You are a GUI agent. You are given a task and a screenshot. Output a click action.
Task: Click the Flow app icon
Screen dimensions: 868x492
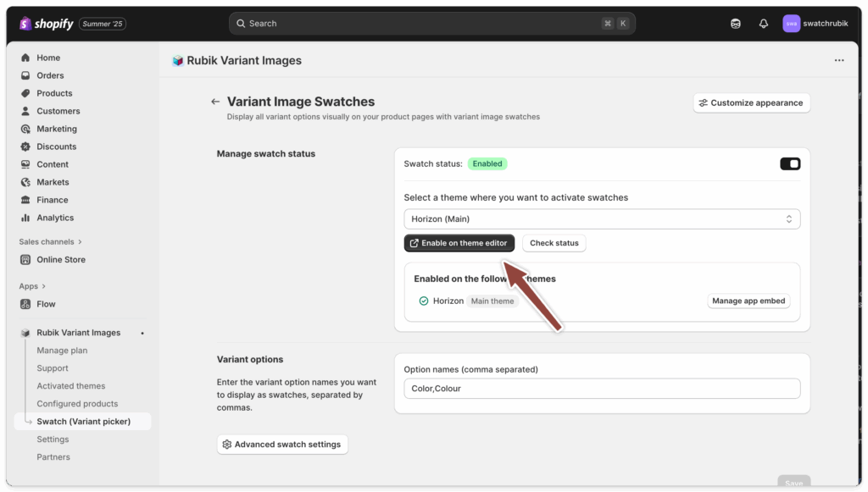[25, 304]
